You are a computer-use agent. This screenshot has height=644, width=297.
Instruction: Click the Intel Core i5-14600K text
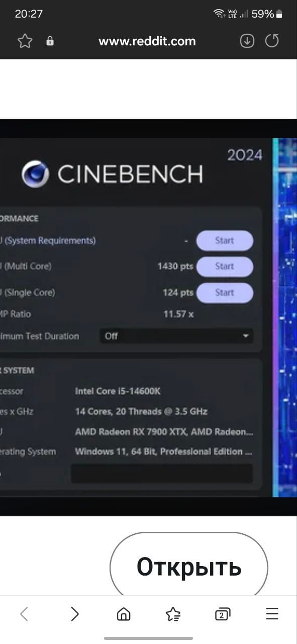coord(118,391)
